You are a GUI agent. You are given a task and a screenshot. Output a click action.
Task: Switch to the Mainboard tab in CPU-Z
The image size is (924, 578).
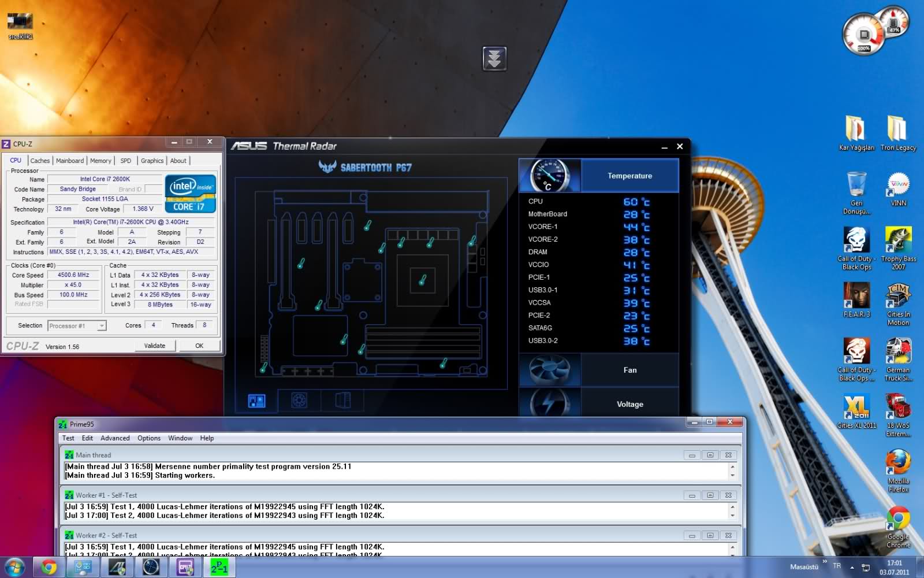[x=70, y=161]
